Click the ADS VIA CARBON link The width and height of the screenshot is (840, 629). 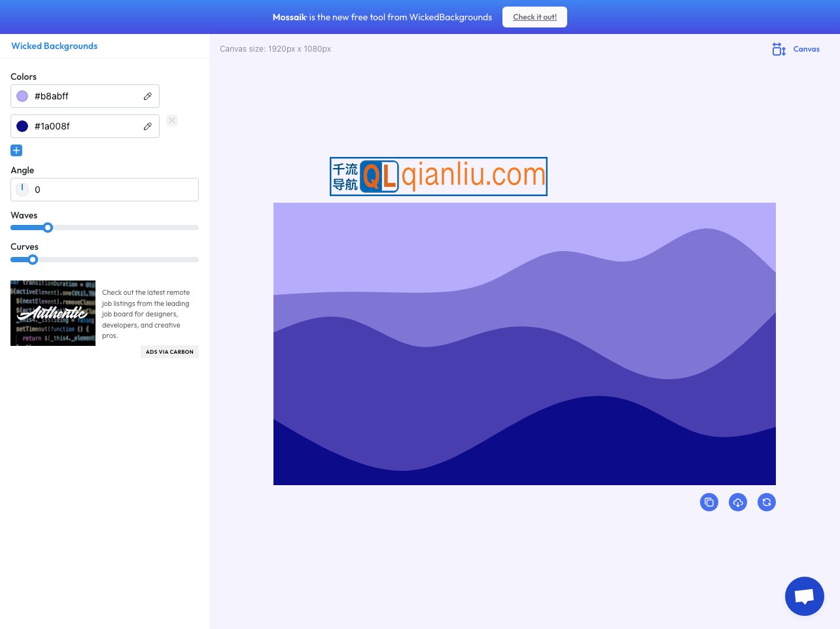point(169,352)
